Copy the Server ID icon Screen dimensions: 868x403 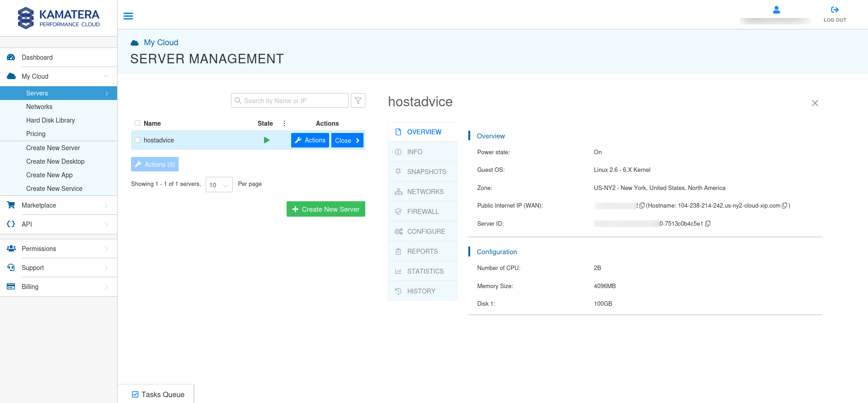coord(708,223)
